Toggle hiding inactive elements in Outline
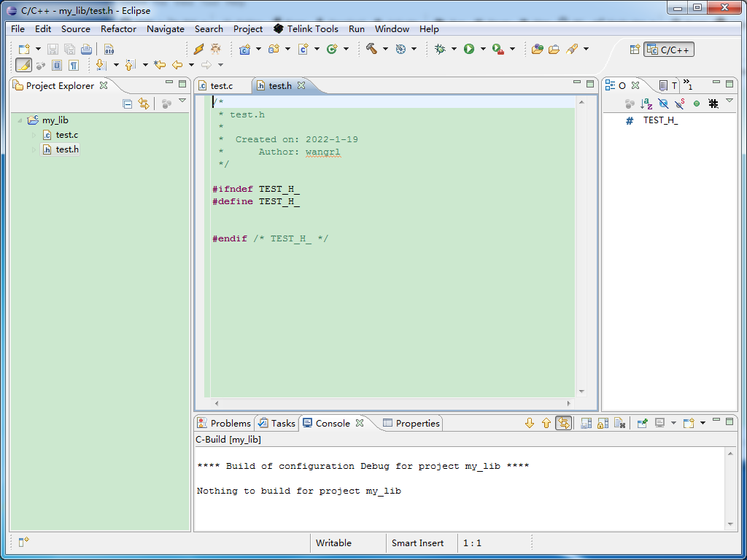This screenshot has width=747, height=560. 713,103
